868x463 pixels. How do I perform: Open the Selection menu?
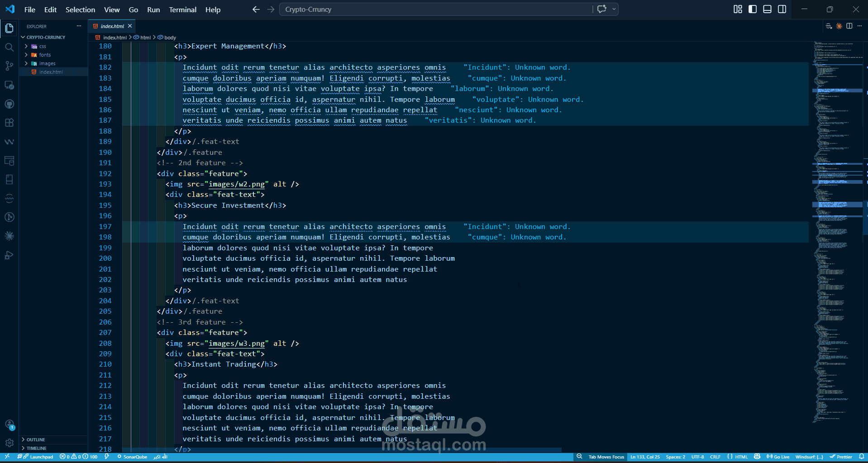[80, 10]
